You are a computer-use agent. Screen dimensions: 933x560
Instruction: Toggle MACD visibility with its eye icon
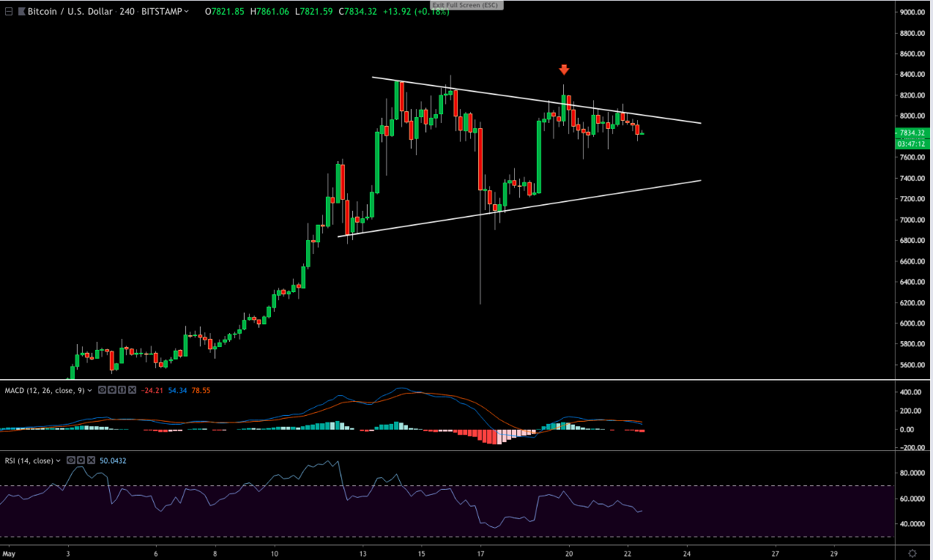(x=103, y=390)
